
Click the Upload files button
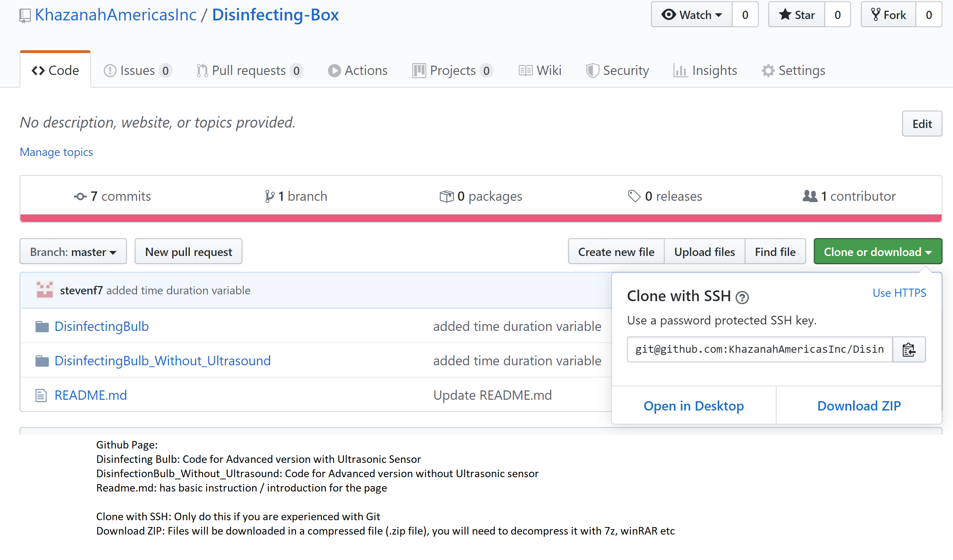pos(705,251)
